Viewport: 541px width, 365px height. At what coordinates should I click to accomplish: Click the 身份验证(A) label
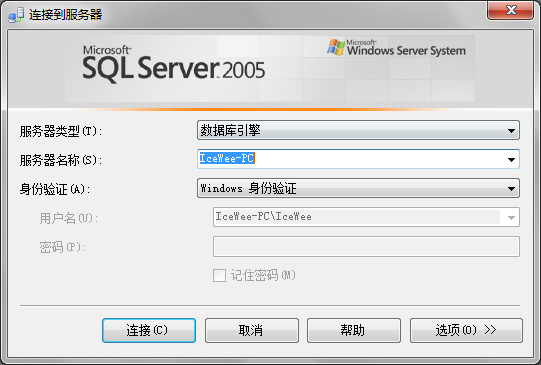[55, 189]
